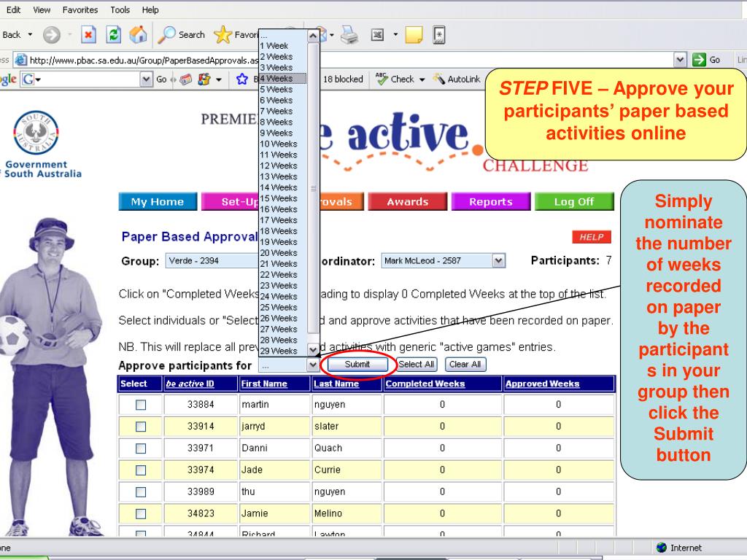Click the Select All button
Viewport: 747px width, 560px height.
(417, 365)
